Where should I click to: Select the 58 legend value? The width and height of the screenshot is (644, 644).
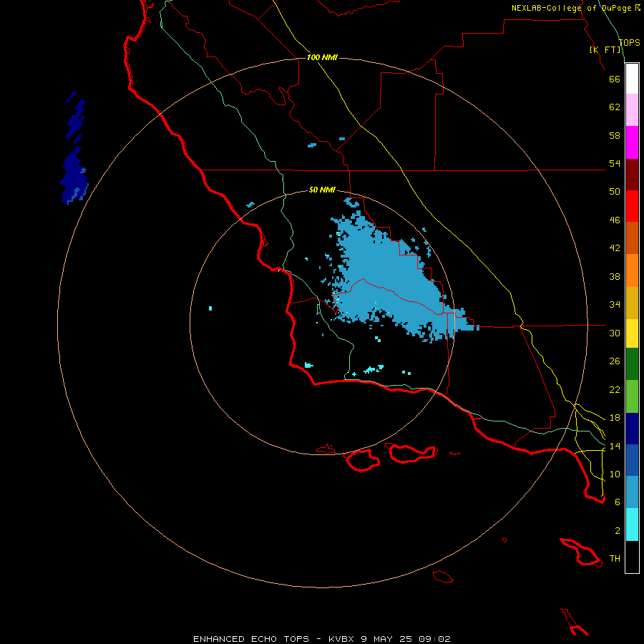(615, 135)
